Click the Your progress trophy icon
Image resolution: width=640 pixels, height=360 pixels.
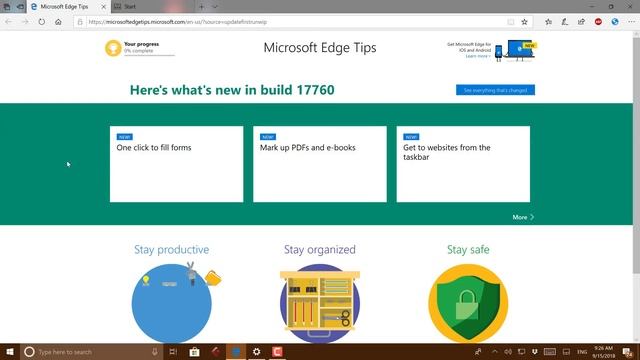click(113, 48)
